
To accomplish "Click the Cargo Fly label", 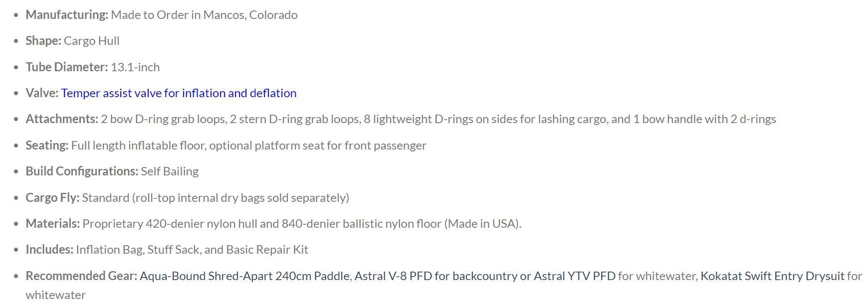I will click(x=52, y=198).
